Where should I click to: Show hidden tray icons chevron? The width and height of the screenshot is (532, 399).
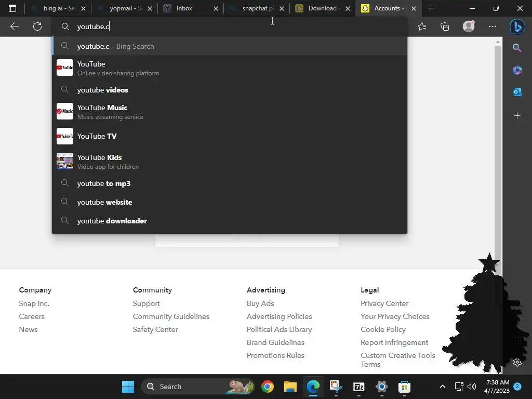pyautogui.click(x=443, y=387)
